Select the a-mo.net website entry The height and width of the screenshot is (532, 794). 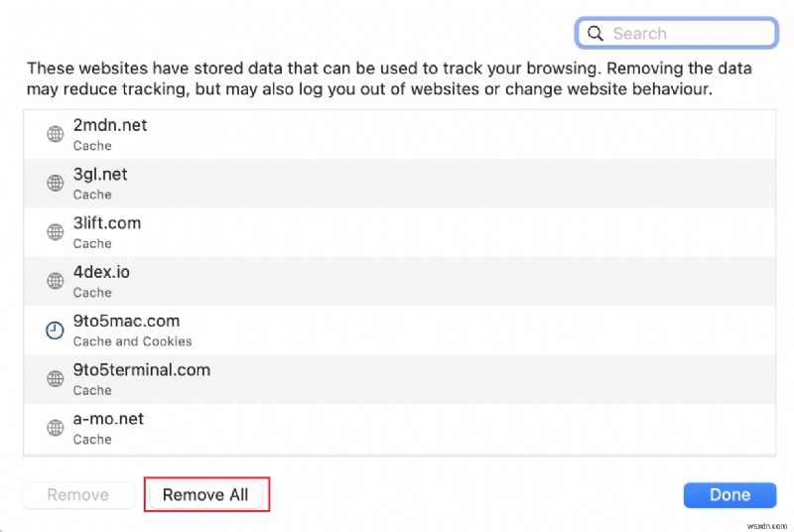[x=397, y=428]
